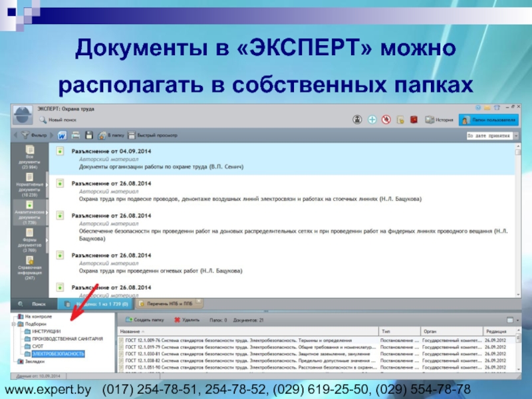The image size is (532, 399).
Task: Click Удалить button in folder panel
Action: coord(187,320)
